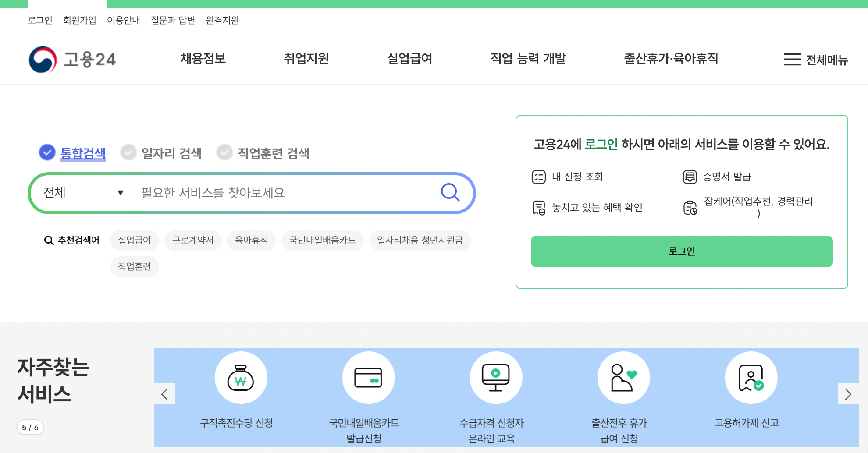Click the 잡케어 직업추천 icon
The height and width of the screenshot is (453, 868).
(x=690, y=206)
